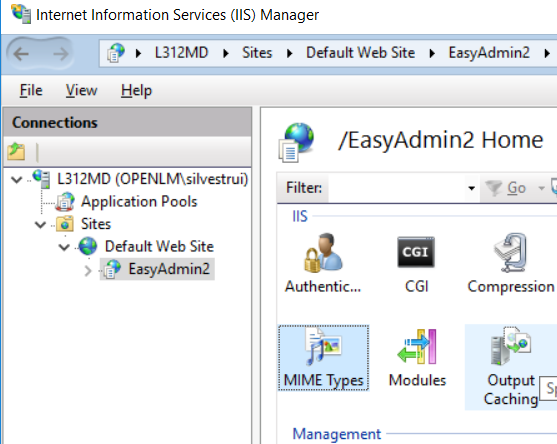Click the Default Web Site globe icon
The image size is (557, 444).
point(88,246)
